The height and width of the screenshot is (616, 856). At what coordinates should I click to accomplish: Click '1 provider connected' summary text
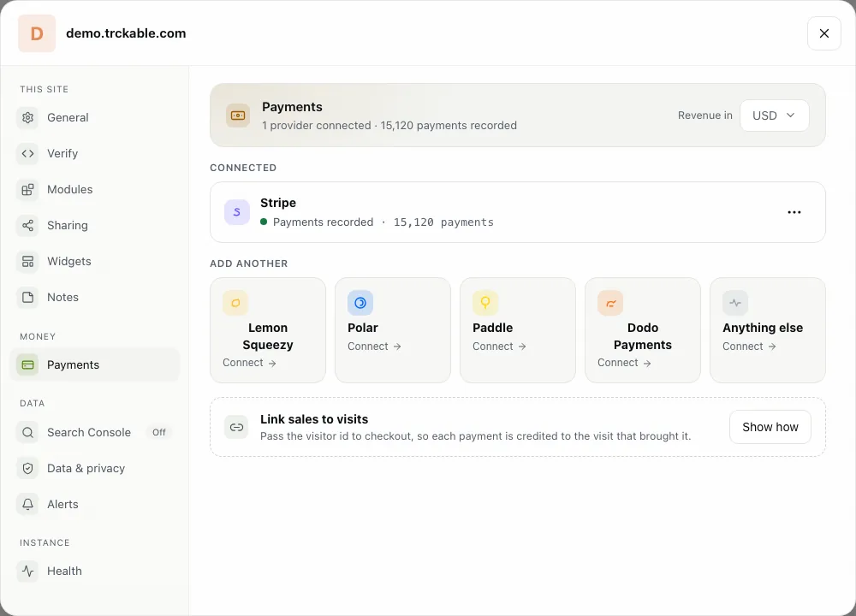[316, 126]
